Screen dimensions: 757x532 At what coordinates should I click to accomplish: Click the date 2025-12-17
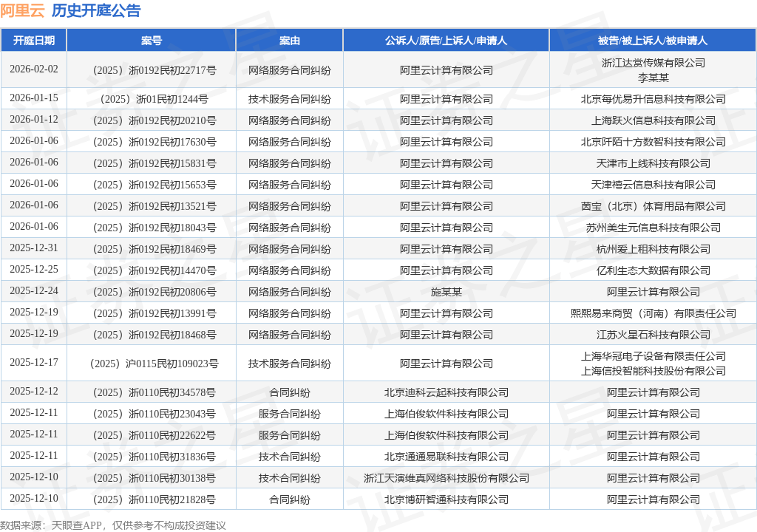pyautogui.click(x=34, y=362)
